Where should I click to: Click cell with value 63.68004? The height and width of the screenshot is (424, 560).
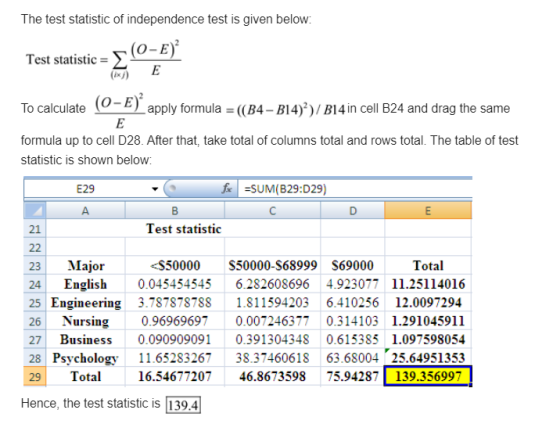pos(352,358)
